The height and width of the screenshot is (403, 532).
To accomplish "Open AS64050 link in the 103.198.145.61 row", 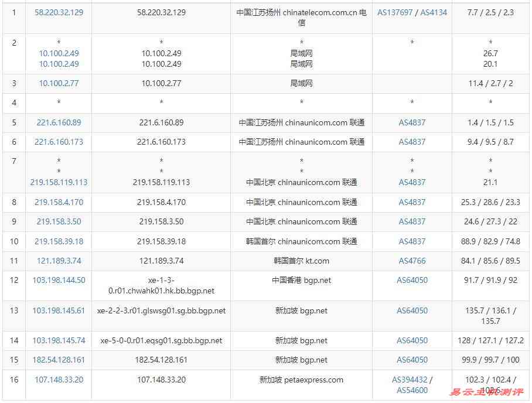I will coord(412,310).
